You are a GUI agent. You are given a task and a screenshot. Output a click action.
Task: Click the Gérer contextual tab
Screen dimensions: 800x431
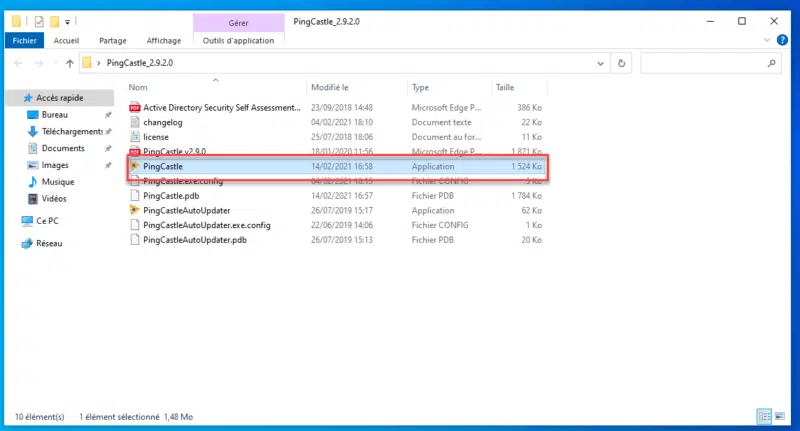click(x=238, y=23)
